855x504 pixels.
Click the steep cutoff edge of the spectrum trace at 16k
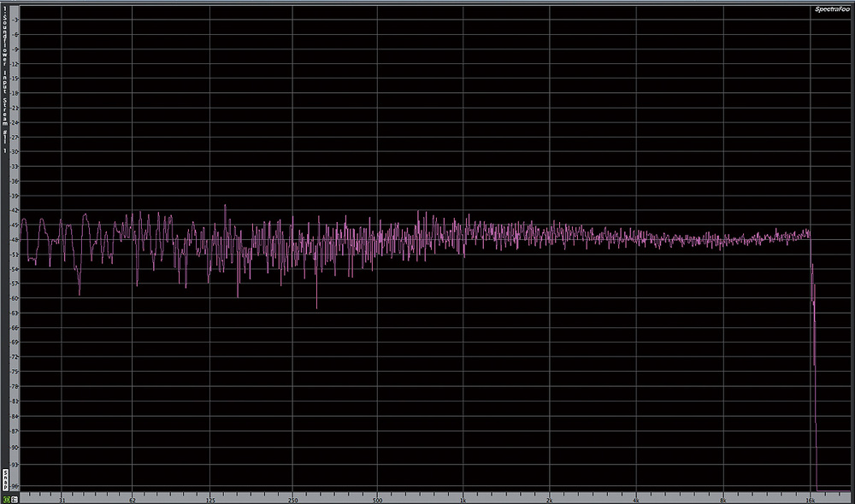(x=814, y=360)
